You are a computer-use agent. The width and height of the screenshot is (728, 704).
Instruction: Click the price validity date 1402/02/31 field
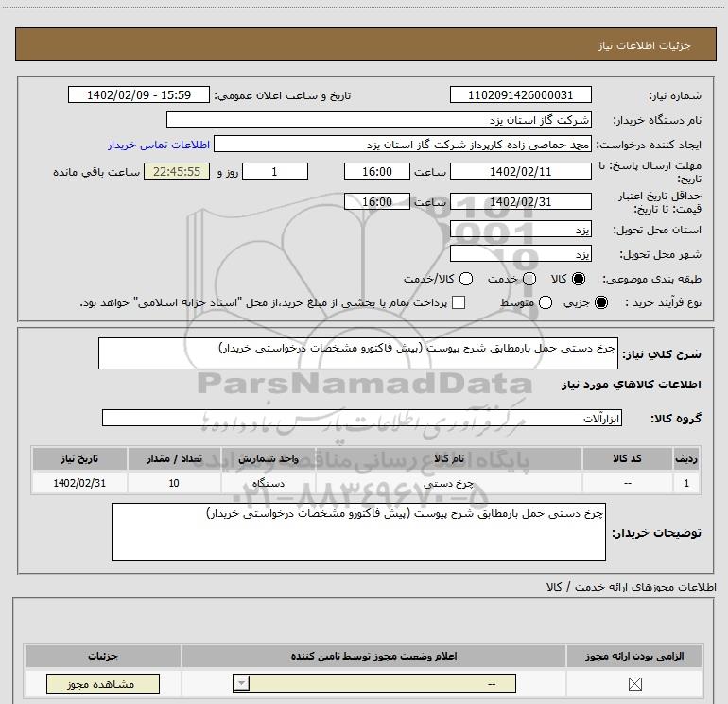click(520, 201)
